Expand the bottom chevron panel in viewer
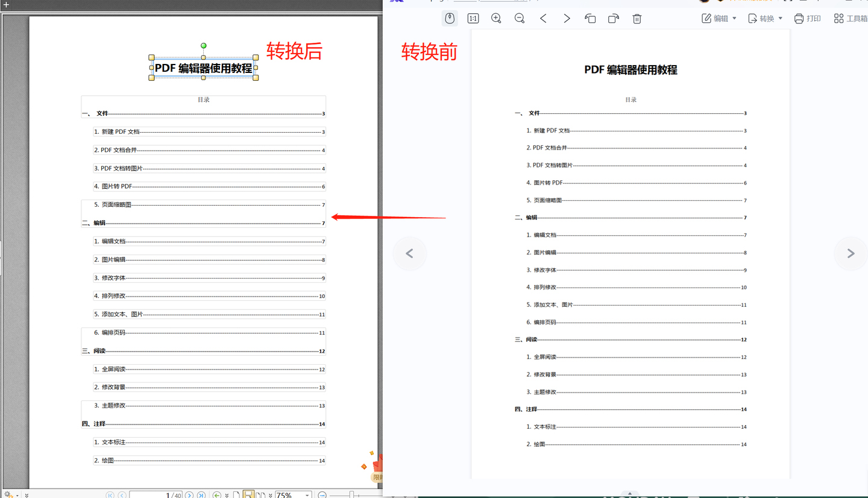The image size is (868, 498). click(630, 494)
